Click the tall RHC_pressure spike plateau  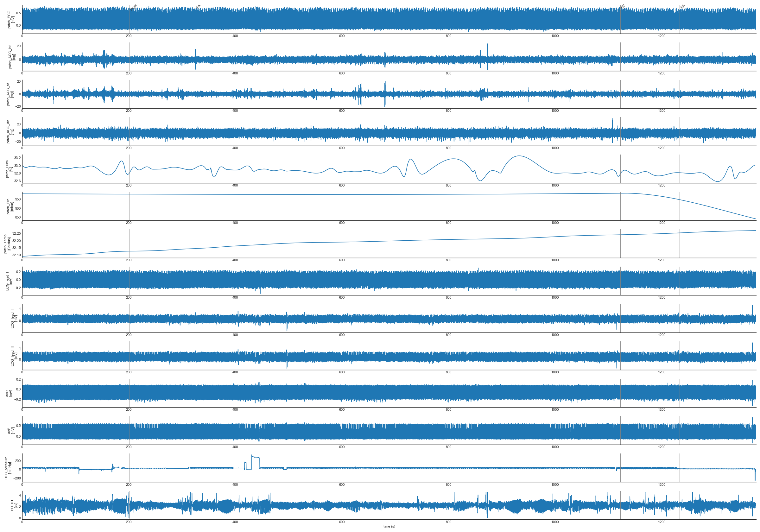pyautogui.click(x=256, y=457)
